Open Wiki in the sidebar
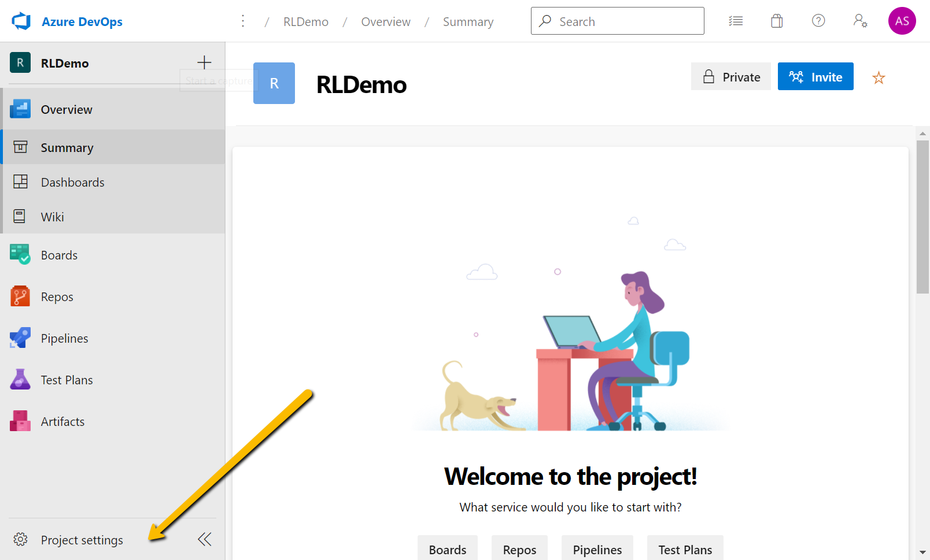The image size is (930, 560). pyautogui.click(x=113, y=216)
